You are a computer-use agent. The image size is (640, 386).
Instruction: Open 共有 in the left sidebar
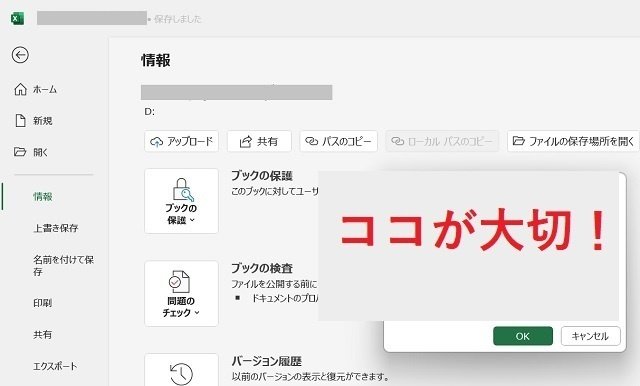pos(42,335)
